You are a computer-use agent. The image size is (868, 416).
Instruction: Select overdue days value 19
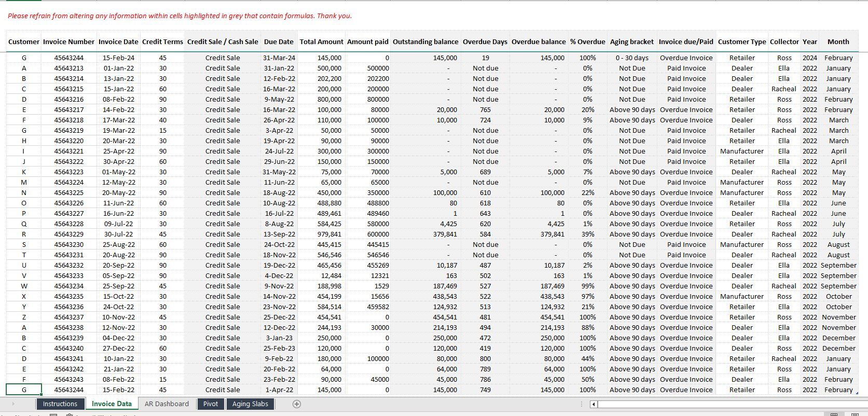coord(485,58)
